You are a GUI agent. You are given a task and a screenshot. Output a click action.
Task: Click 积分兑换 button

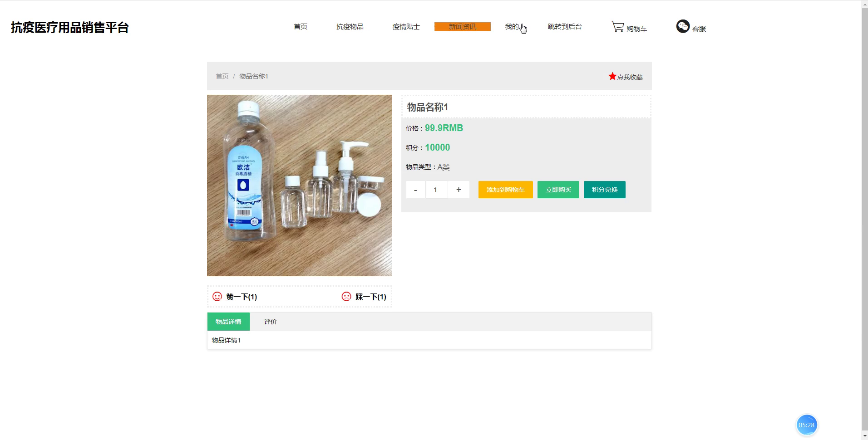[x=605, y=190]
